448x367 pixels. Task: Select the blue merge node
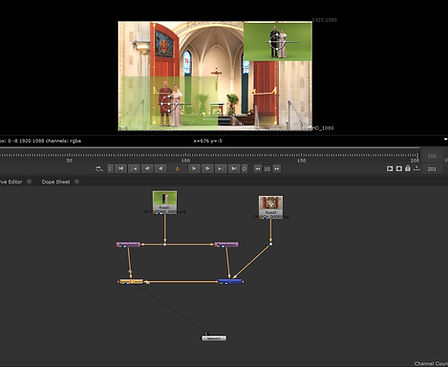[230, 282]
